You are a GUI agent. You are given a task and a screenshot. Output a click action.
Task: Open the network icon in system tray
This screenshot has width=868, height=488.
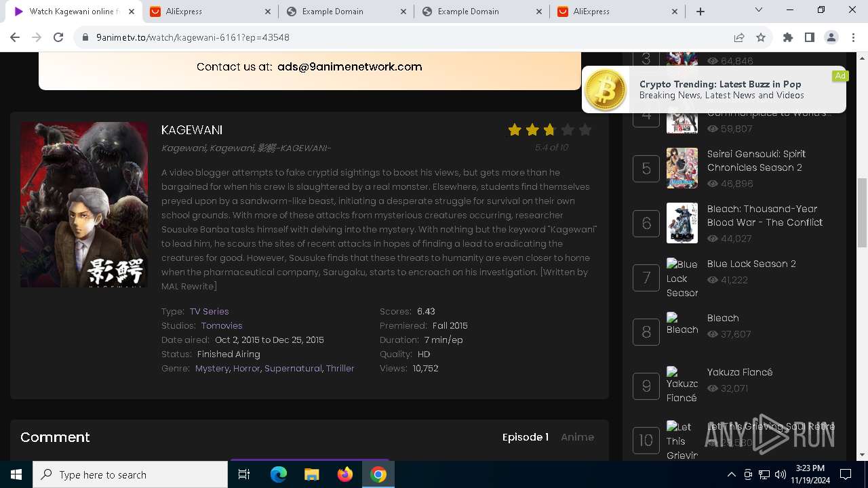pos(764,474)
